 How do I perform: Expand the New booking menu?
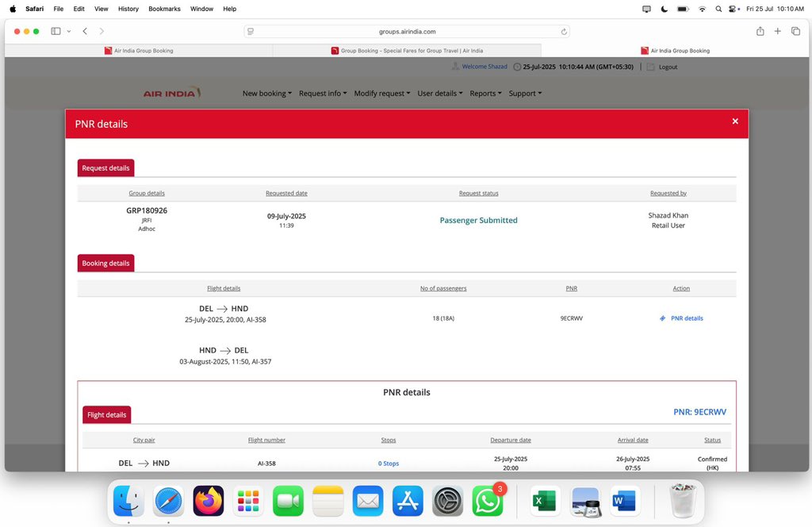(x=267, y=94)
